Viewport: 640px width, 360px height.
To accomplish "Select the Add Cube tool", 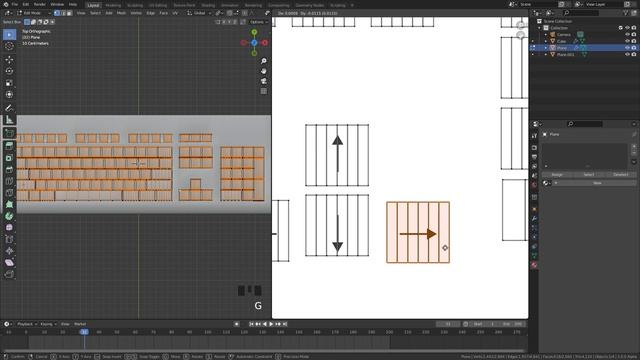I will click(x=9, y=133).
